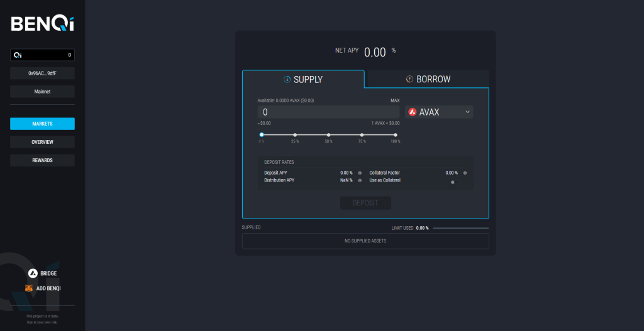644x331 pixels.
Task: Switch to the SUPPLY tab
Action: point(303,79)
